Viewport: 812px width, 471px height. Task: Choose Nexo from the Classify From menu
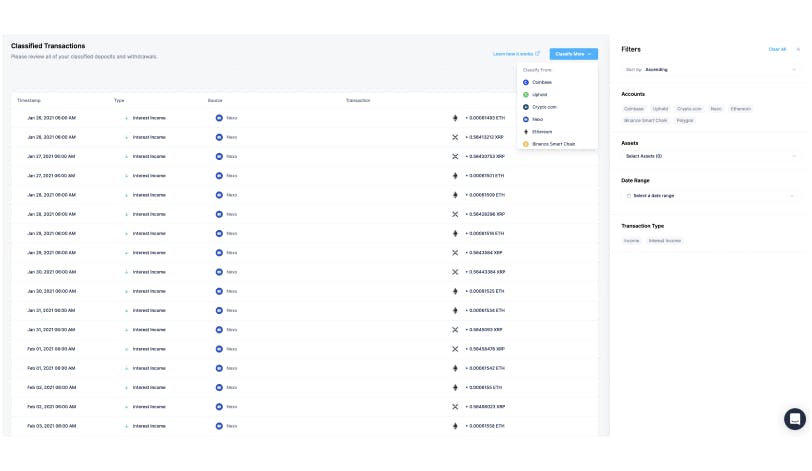click(x=557, y=120)
